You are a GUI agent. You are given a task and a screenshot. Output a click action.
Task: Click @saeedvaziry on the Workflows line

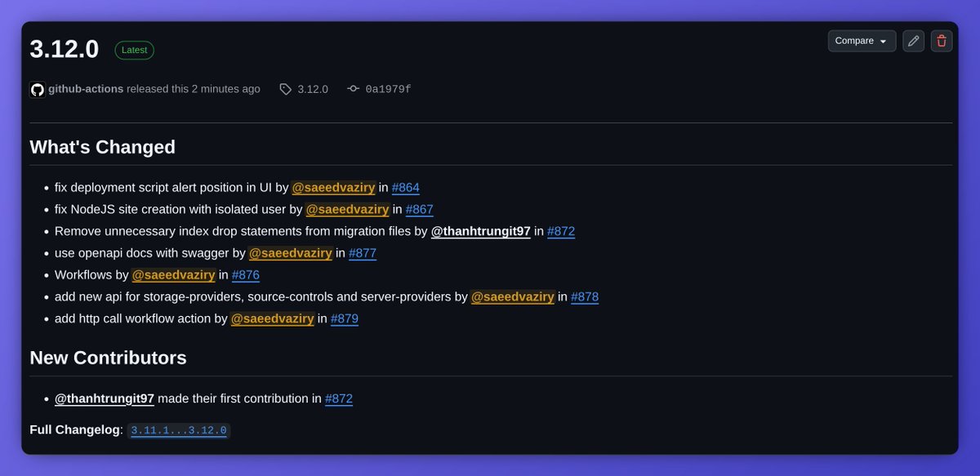(x=174, y=275)
